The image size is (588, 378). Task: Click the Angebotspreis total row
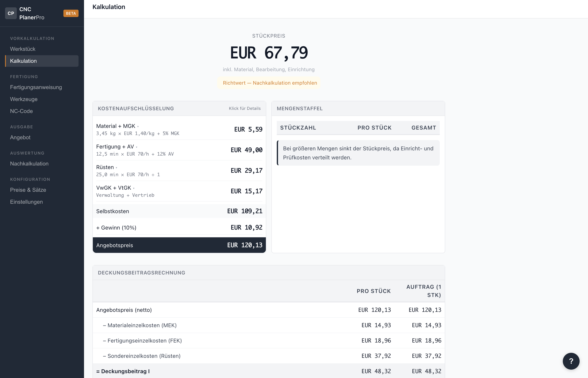coord(179,245)
